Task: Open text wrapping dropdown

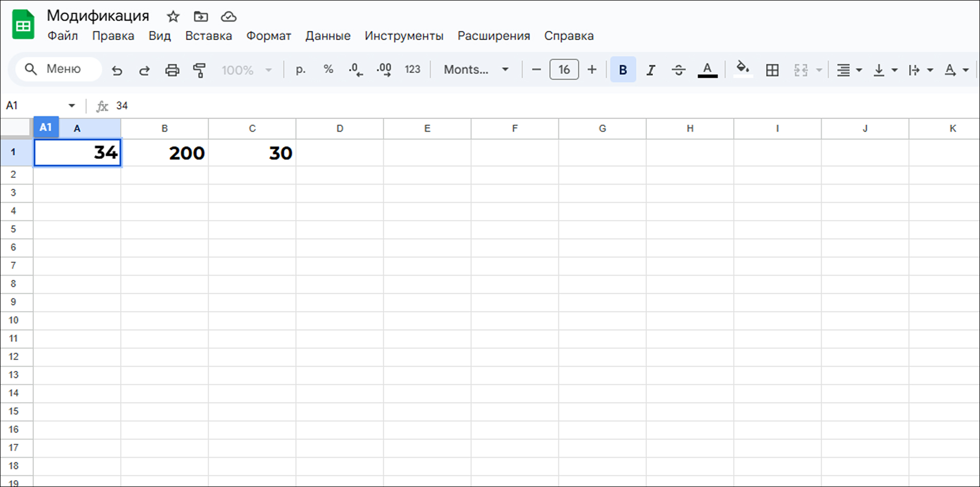Action: coord(920,70)
